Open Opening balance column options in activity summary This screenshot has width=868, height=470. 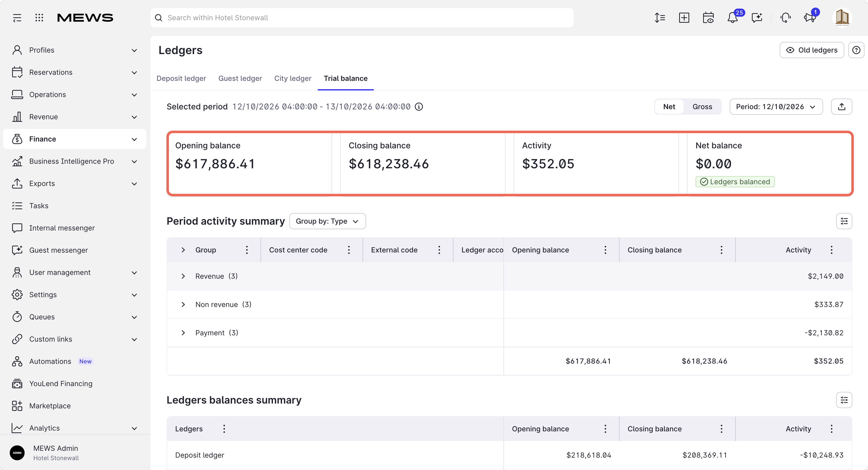coord(605,250)
